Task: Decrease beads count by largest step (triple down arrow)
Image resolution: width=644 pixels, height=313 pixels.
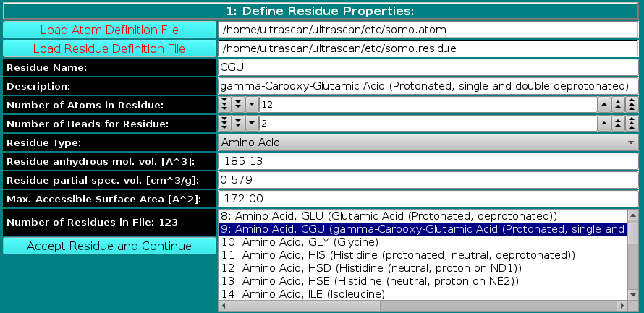Action: click(x=224, y=124)
